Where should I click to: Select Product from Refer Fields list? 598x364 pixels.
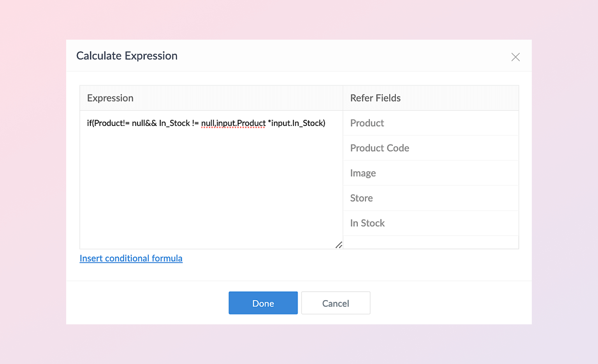pyautogui.click(x=367, y=123)
